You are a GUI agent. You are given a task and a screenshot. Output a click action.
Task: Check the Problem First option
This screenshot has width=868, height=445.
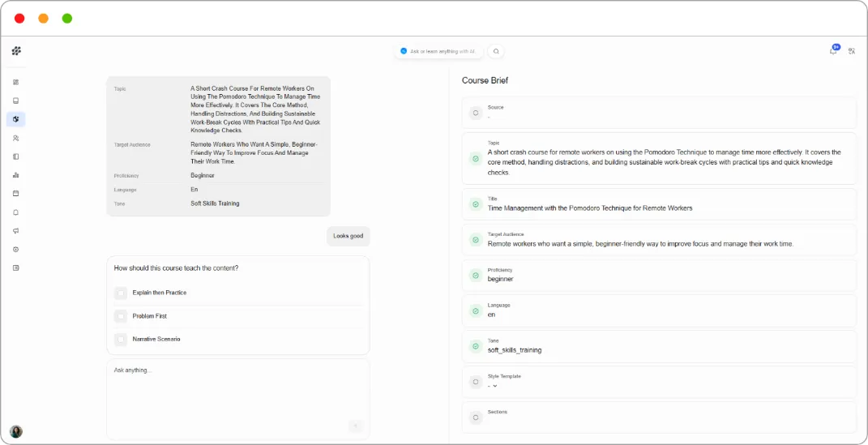pos(121,316)
